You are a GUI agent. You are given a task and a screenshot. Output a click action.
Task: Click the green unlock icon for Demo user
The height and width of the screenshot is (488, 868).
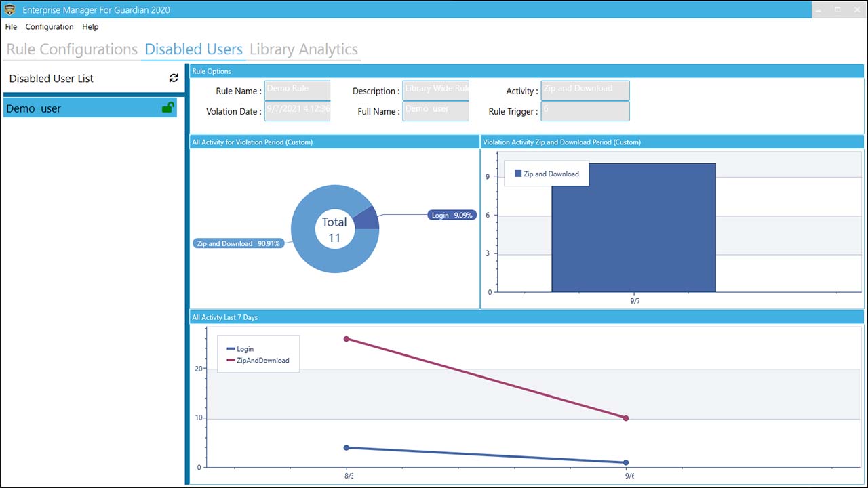click(168, 107)
